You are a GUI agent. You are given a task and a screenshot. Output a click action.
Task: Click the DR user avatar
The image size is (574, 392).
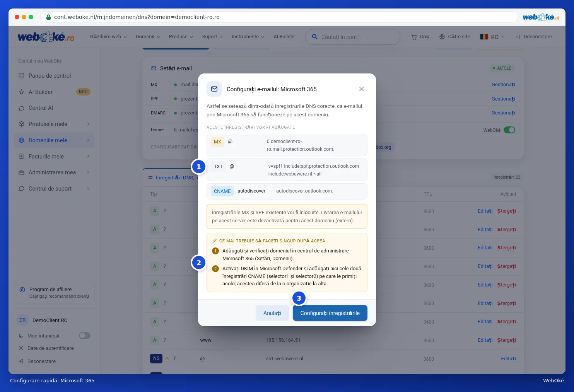pyautogui.click(x=22, y=320)
